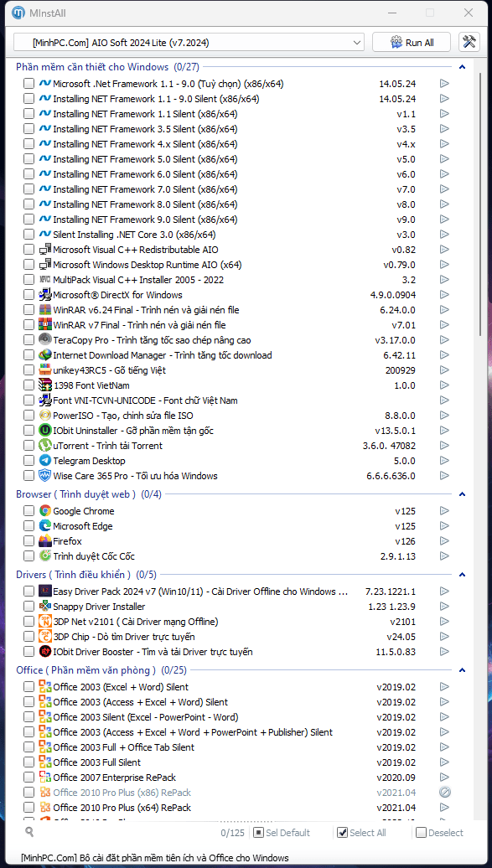Run Telegram Desktop with its arrow
Image resolution: width=492 pixels, height=868 pixels.
[444, 461]
